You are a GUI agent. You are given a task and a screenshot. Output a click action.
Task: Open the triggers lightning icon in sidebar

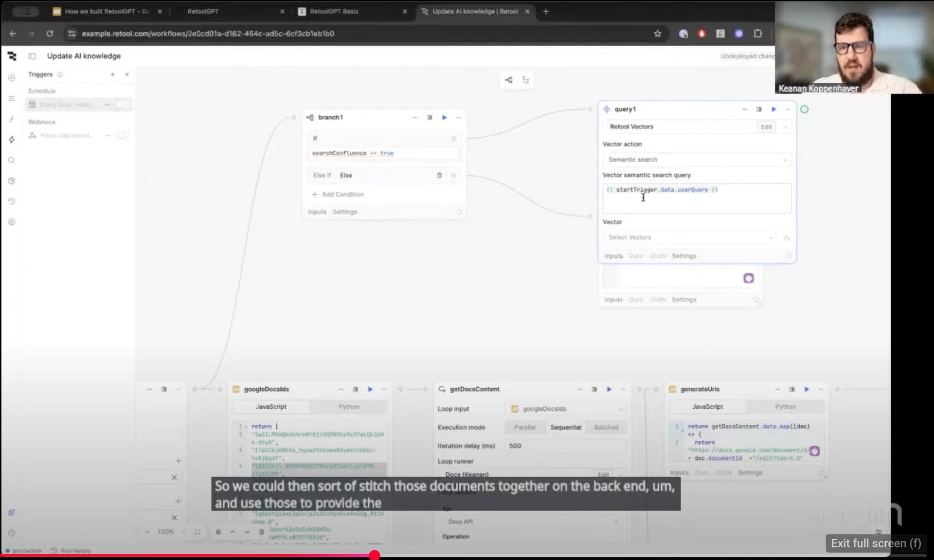pyautogui.click(x=12, y=140)
